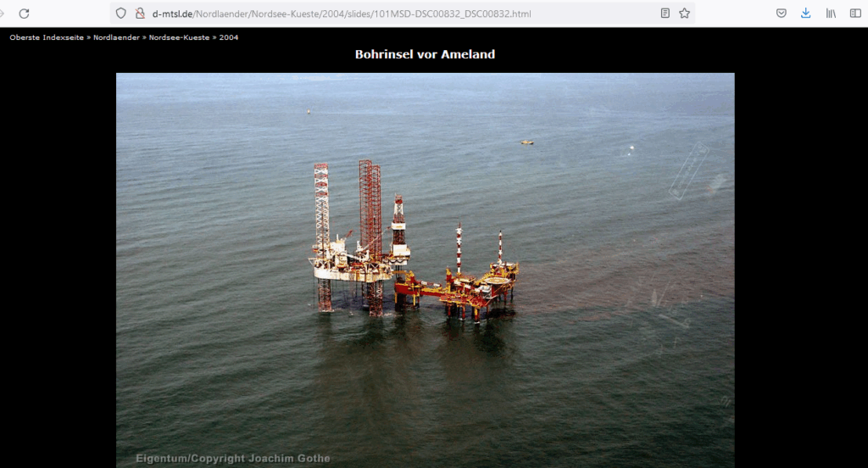The width and height of the screenshot is (868, 468).
Task: Open the 2004 album breadcrumb
Action: tap(229, 37)
